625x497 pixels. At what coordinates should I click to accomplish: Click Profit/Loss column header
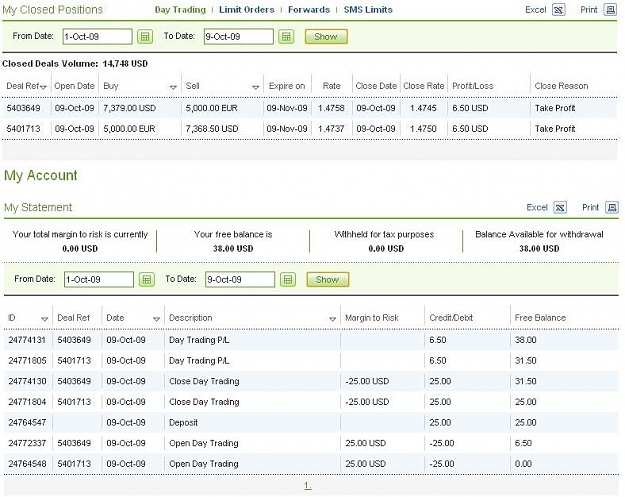click(473, 86)
